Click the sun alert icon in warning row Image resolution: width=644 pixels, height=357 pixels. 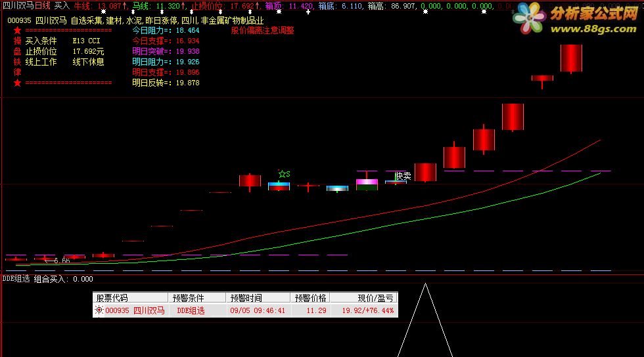[x=99, y=310]
